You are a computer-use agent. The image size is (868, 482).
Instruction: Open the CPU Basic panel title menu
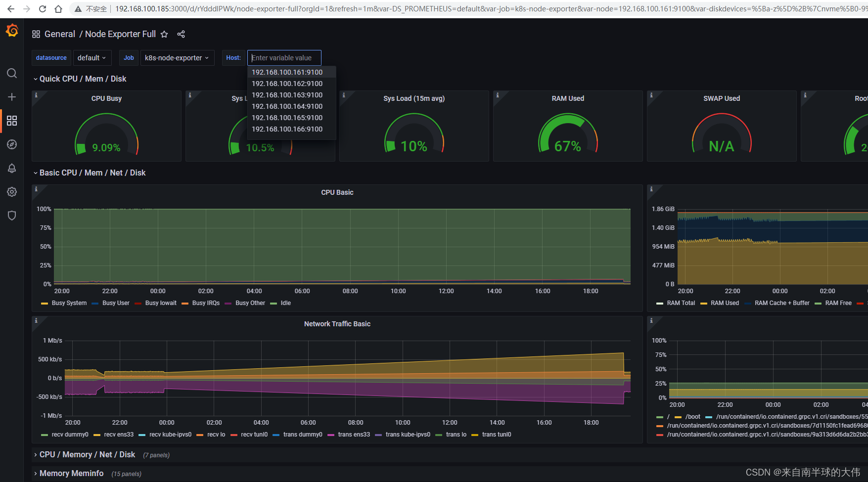click(337, 192)
